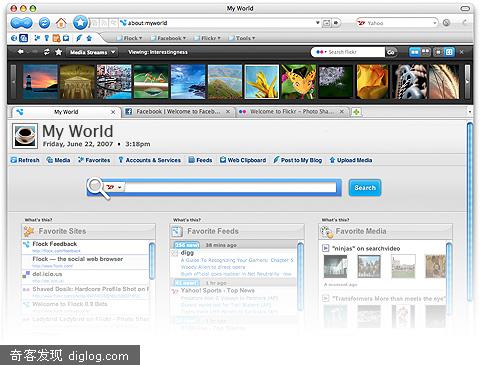Switch media bar to second view mode

[x=426, y=52]
